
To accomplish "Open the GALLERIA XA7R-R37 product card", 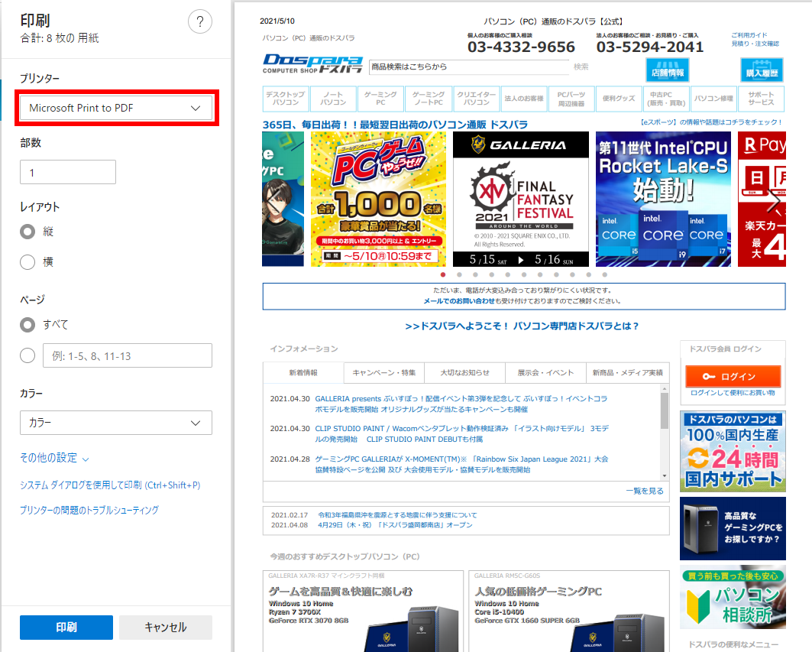I will point(363,611).
